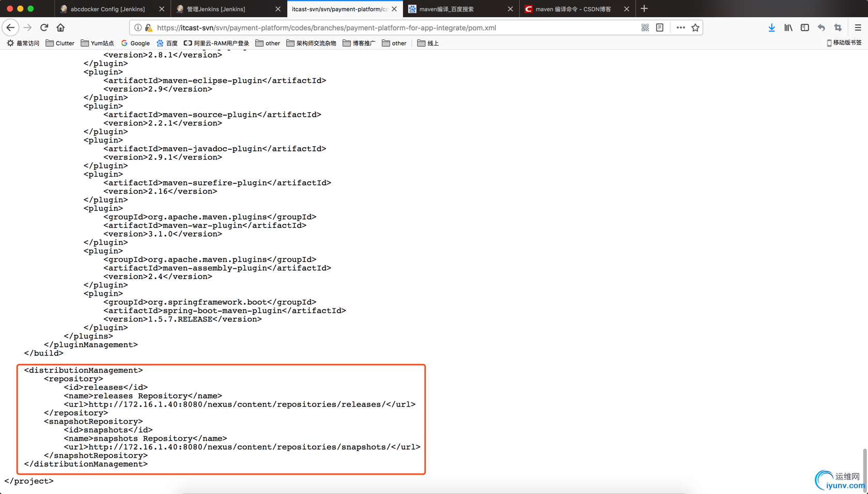This screenshot has width=868, height=494.
Task: Click the maven-assembly-plugin artifactId line
Action: [218, 268]
